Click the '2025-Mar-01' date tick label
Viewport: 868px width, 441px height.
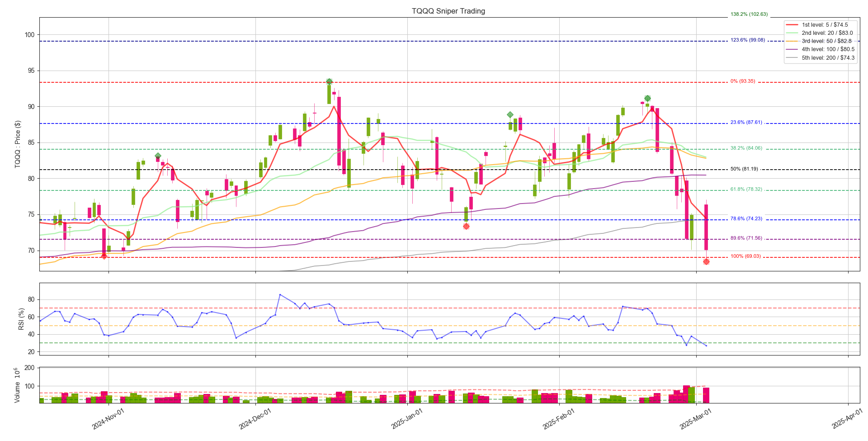(696, 418)
